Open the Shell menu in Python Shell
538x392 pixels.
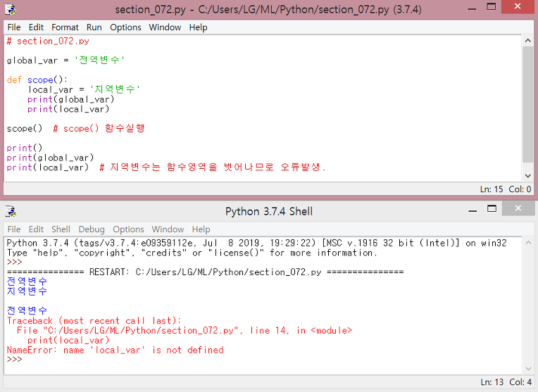pyautogui.click(x=61, y=229)
